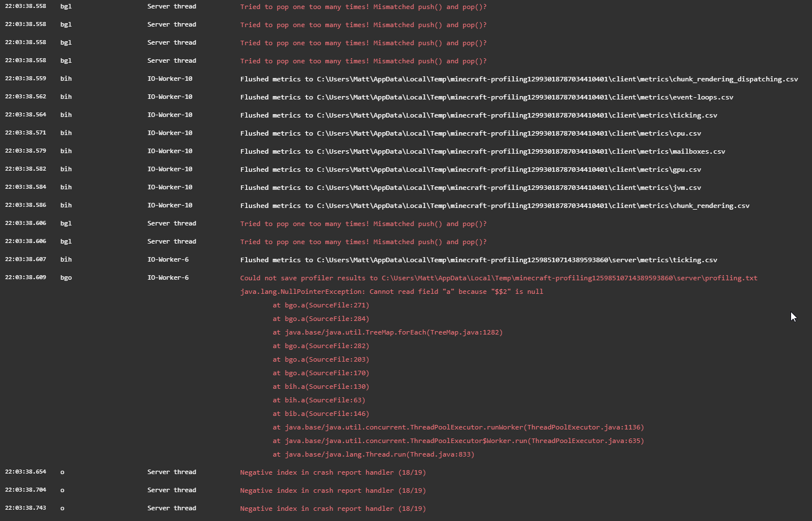Click the 22:03:38.654 timestamp
Image resolution: width=812 pixels, height=521 pixels.
[x=25, y=472]
